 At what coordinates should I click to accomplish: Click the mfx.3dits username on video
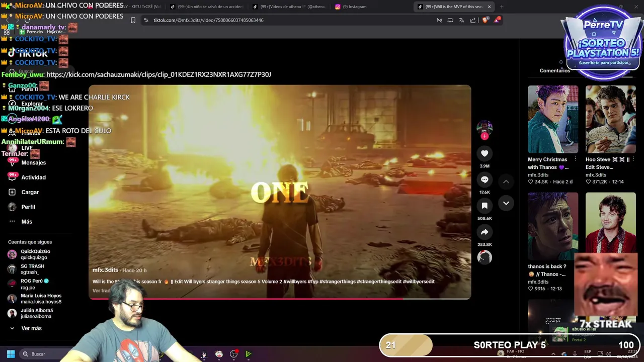tap(105, 270)
